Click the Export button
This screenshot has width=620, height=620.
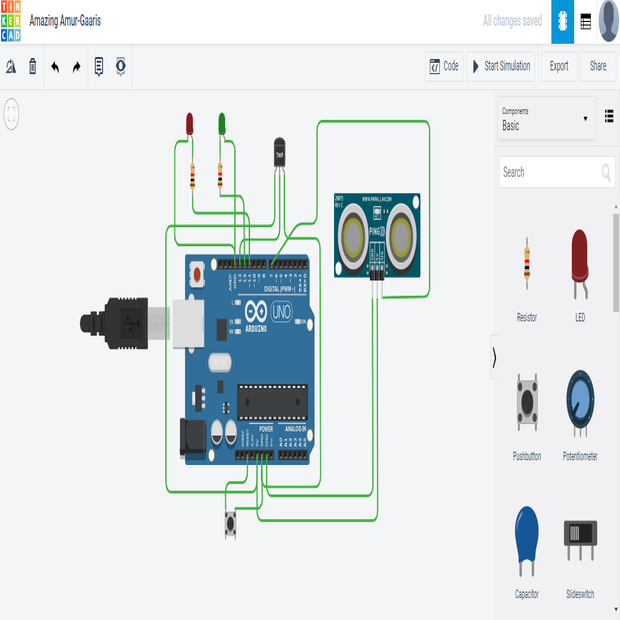tap(559, 66)
